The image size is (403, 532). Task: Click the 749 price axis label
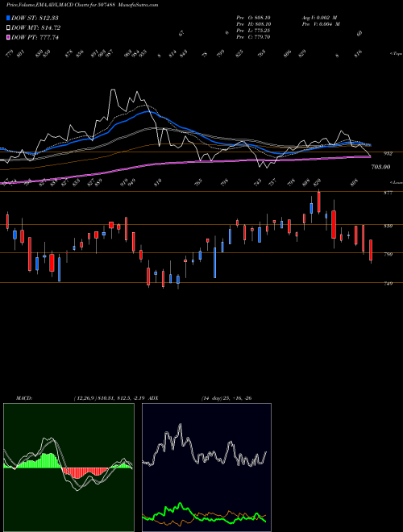coord(388,284)
